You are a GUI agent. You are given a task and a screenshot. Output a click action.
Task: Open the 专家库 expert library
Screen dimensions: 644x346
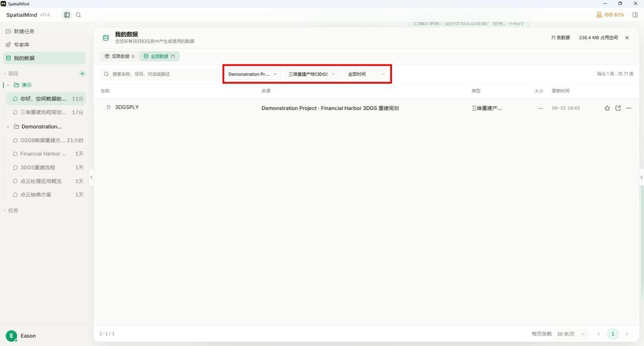click(44, 45)
